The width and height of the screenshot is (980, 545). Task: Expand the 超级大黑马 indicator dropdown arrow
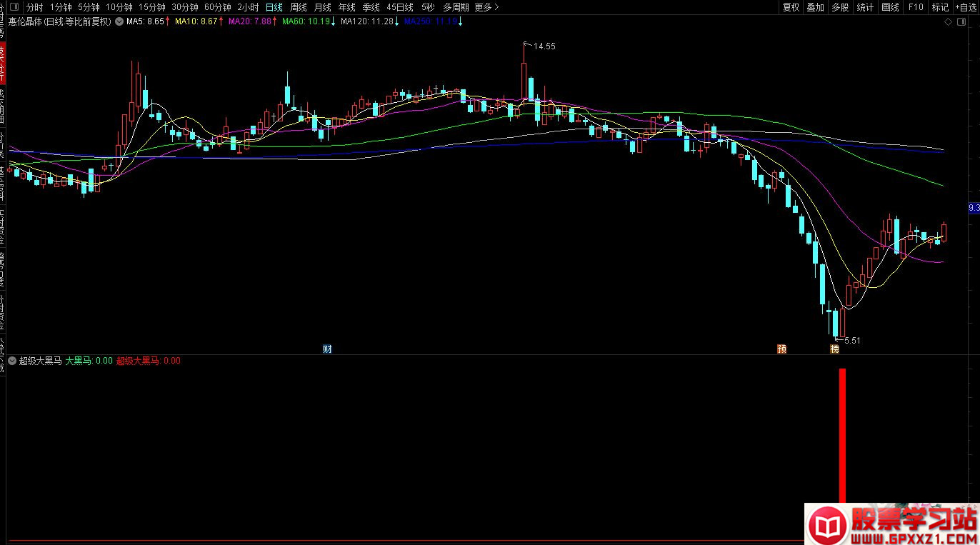pyautogui.click(x=12, y=361)
